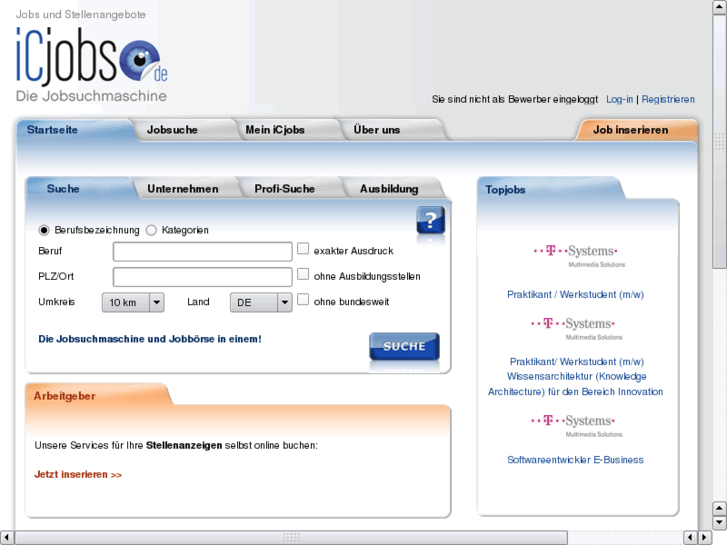Click horizontal scrollbar right arrow at far right
This screenshot has width=727, height=545.
[x=705, y=537]
